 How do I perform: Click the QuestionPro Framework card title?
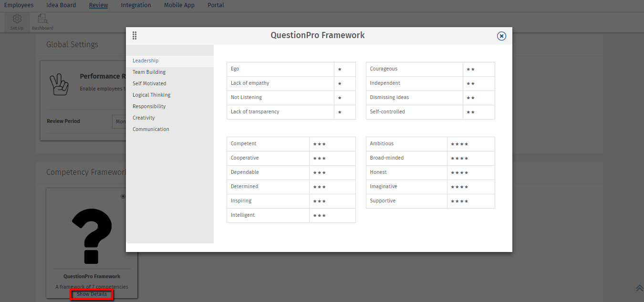(x=92, y=277)
